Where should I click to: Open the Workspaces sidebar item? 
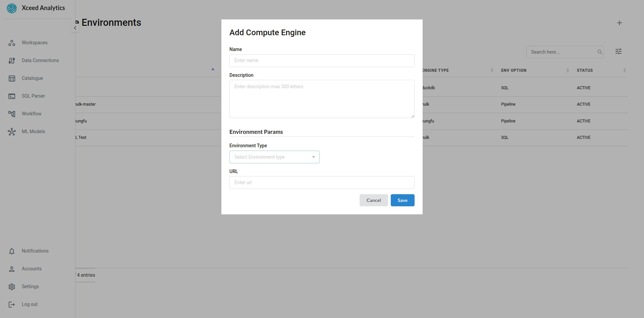tap(35, 43)
